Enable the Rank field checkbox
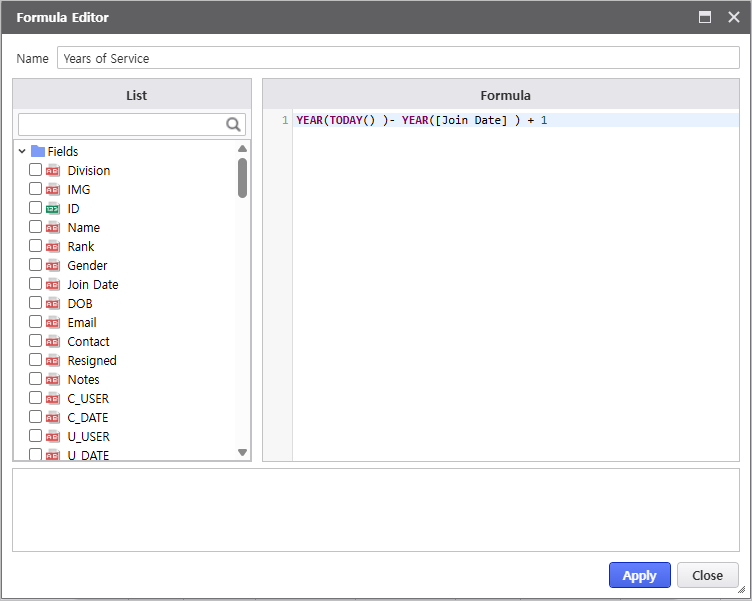Viewport: 752px width, 601px height. (x=36, y=246)
